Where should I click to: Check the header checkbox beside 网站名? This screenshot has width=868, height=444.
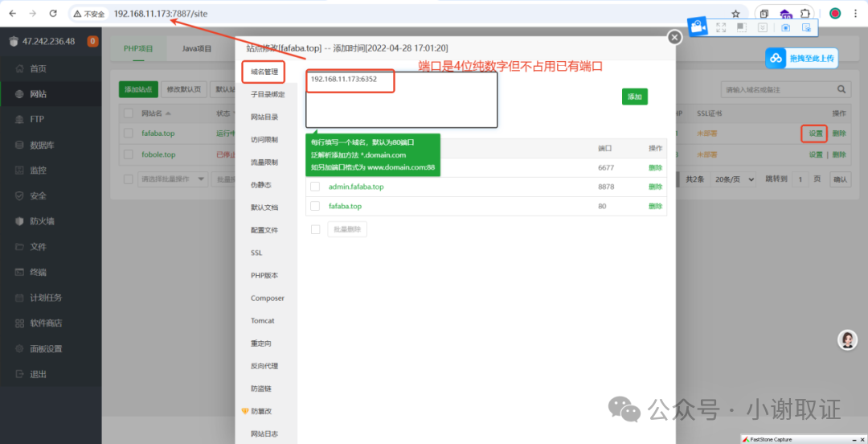129,113
